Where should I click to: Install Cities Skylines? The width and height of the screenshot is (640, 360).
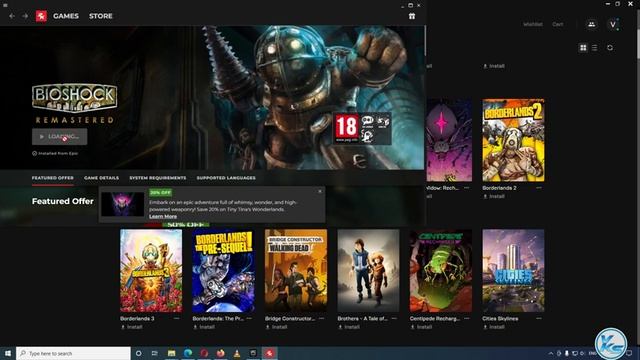click(x=494, y=327)
